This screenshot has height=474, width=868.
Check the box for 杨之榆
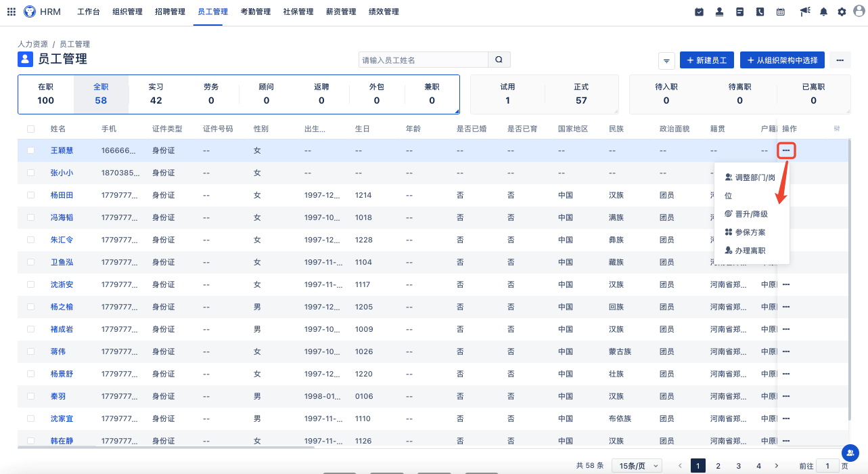[30, 307]
